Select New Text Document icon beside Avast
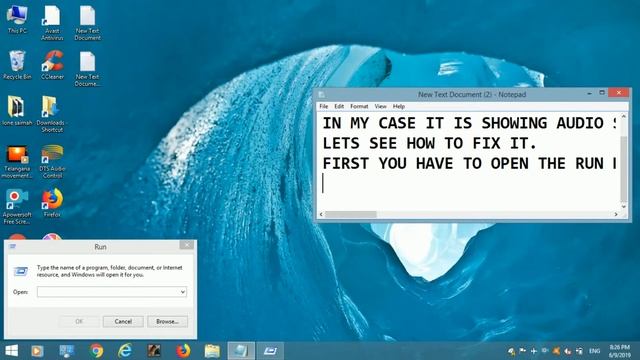640x360 pixels. [x=87, y=22]
